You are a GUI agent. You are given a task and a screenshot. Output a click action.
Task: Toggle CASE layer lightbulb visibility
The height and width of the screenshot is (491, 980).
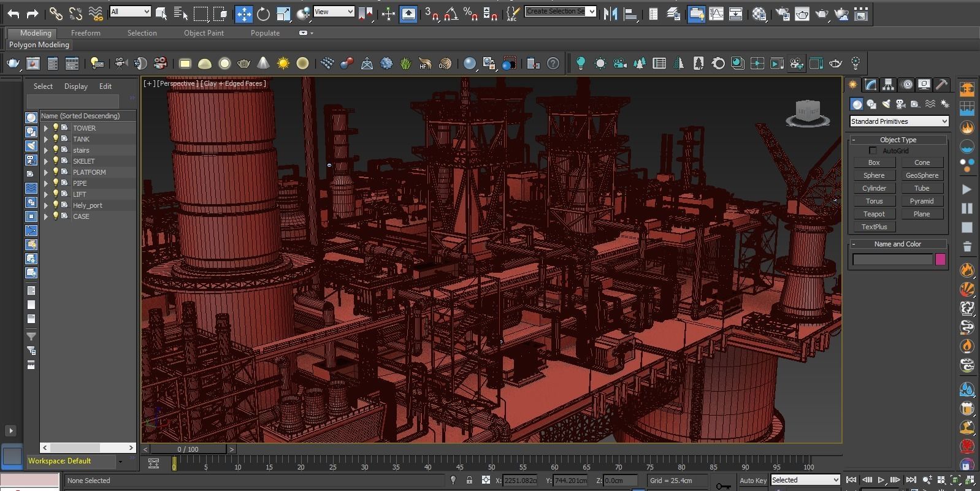[55, 216]
